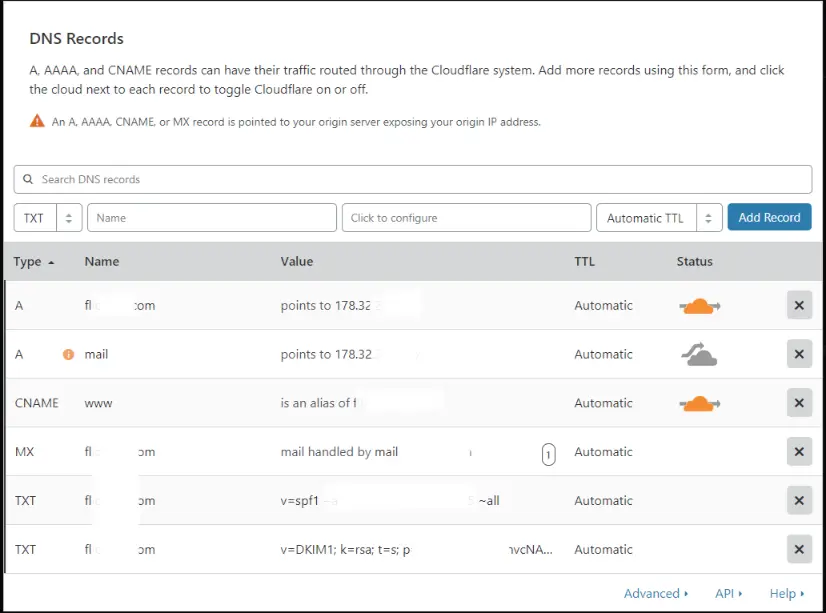
Task: Click the orange info icon next to mail
Action: 68,354
